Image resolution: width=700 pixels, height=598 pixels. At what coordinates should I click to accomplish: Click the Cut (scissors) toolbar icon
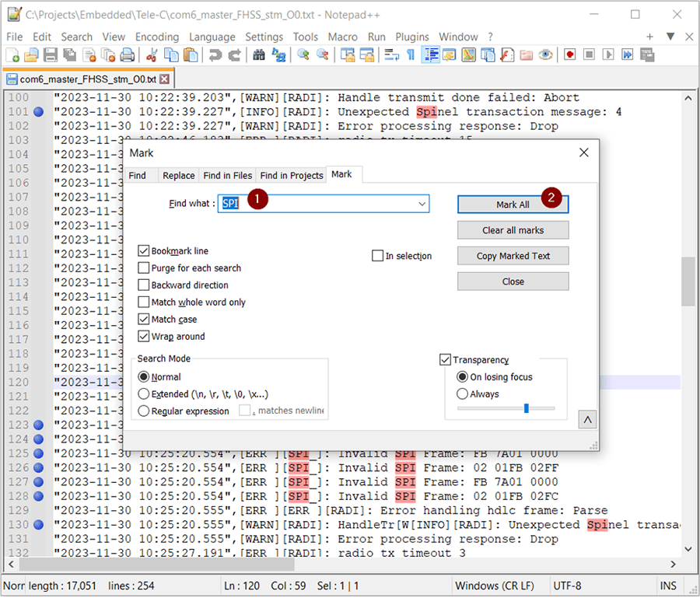click(x=152, y=55)
